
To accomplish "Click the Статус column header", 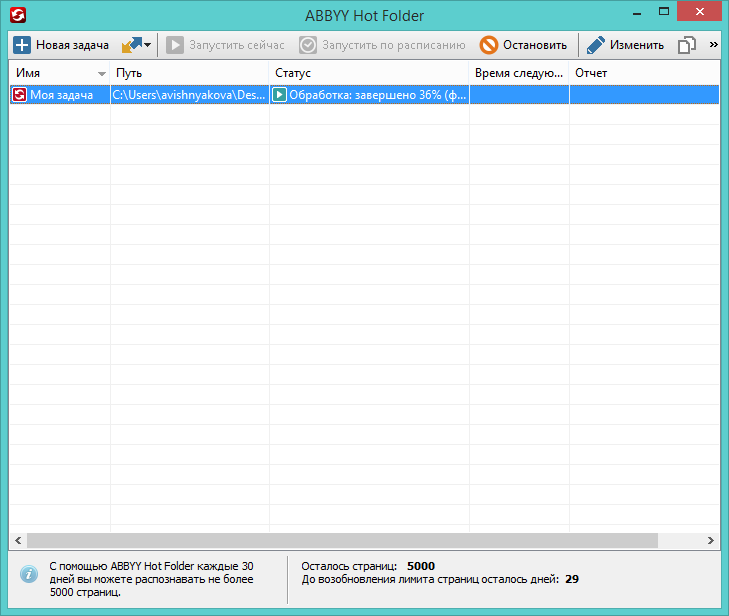I will pyautogui.click(x=369, y=73).
